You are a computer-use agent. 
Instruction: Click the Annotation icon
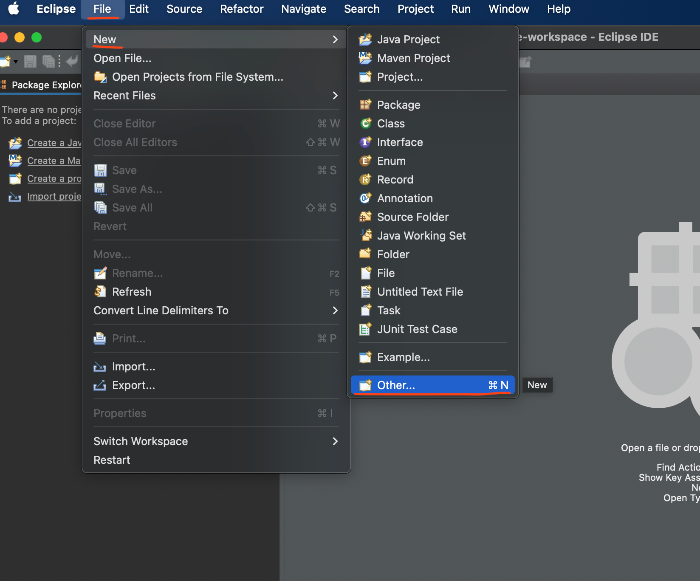pyautogui.click(x=366, y=198)
